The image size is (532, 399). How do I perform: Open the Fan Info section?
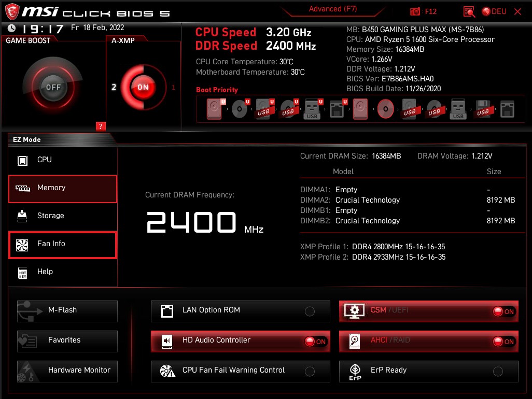click(63, 245)
